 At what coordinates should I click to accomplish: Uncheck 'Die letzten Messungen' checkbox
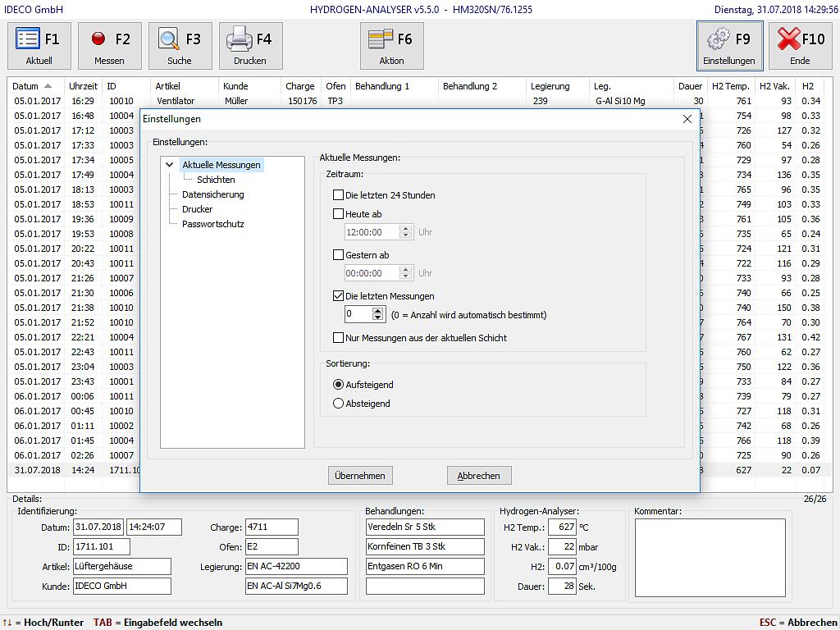338,296
